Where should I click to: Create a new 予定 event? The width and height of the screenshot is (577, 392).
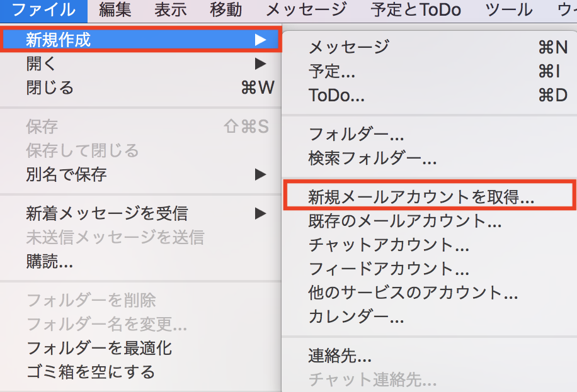coord(332,71)
